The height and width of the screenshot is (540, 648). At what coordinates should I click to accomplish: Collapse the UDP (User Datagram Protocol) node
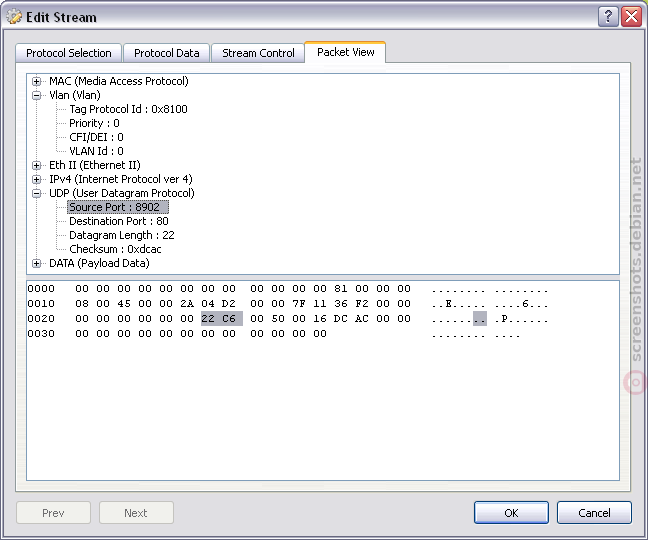36,193
